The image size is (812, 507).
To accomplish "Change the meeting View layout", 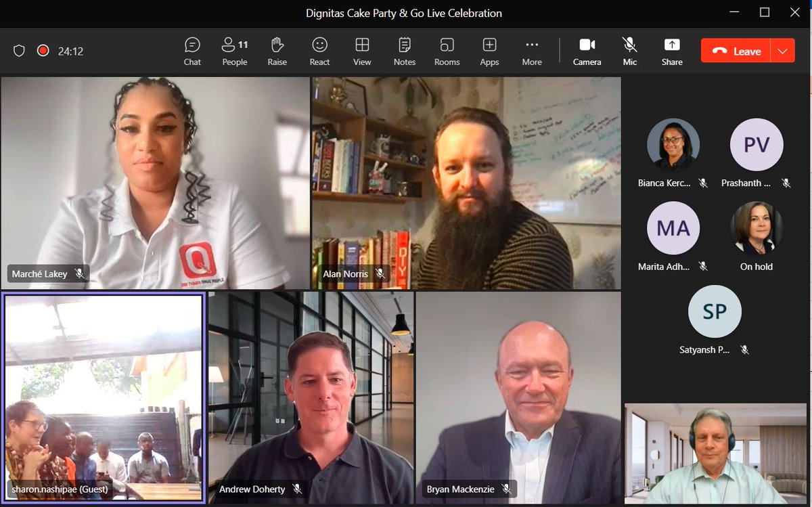I will tap(362, 51).
